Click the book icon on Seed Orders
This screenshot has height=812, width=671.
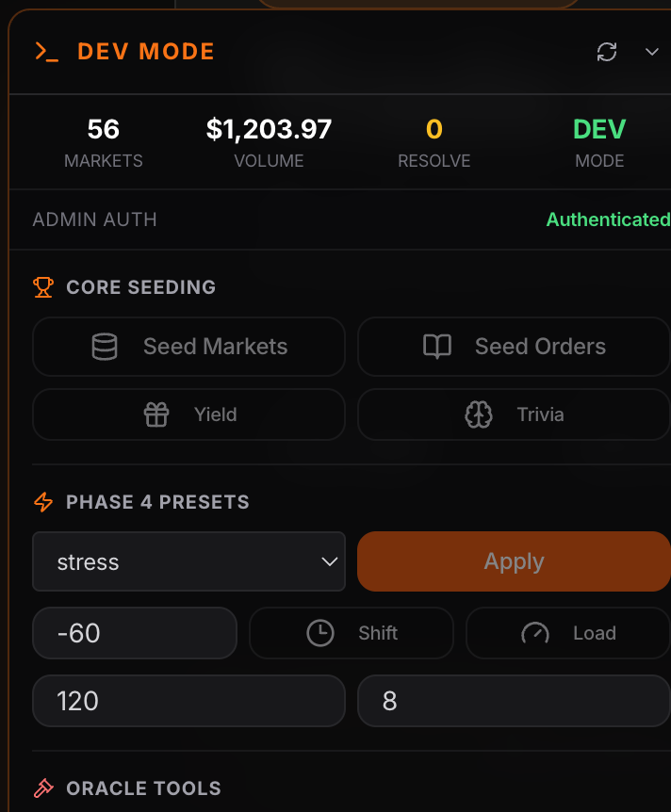coord(437,347)
